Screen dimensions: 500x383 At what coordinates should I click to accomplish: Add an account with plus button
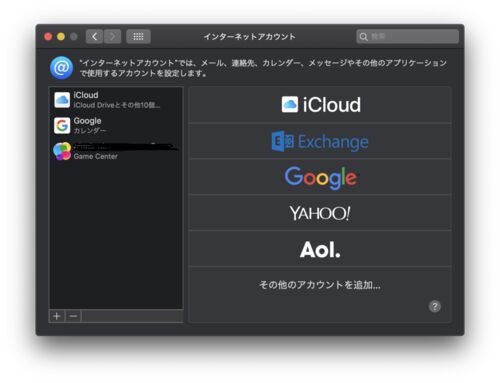click(57, 316)
